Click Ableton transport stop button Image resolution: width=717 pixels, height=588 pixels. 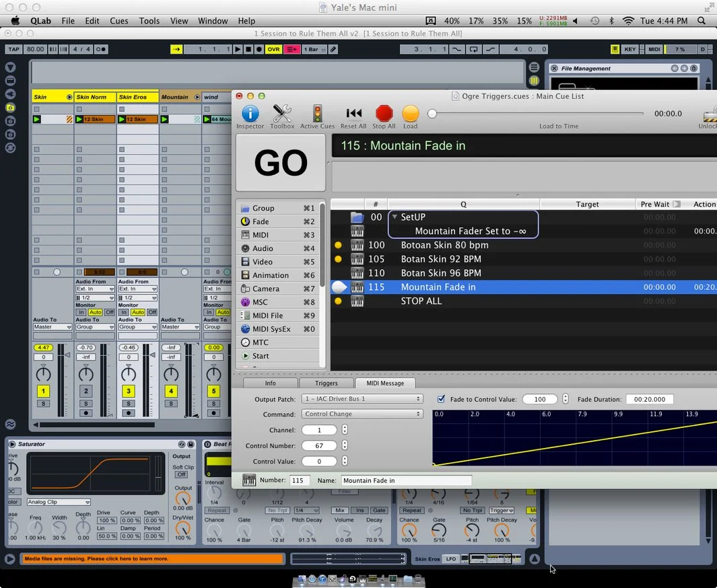pos(248,49)
